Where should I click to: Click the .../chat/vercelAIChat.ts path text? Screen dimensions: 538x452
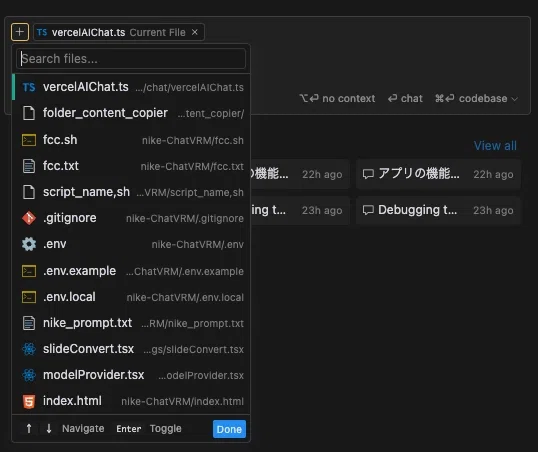click(189, 88)
